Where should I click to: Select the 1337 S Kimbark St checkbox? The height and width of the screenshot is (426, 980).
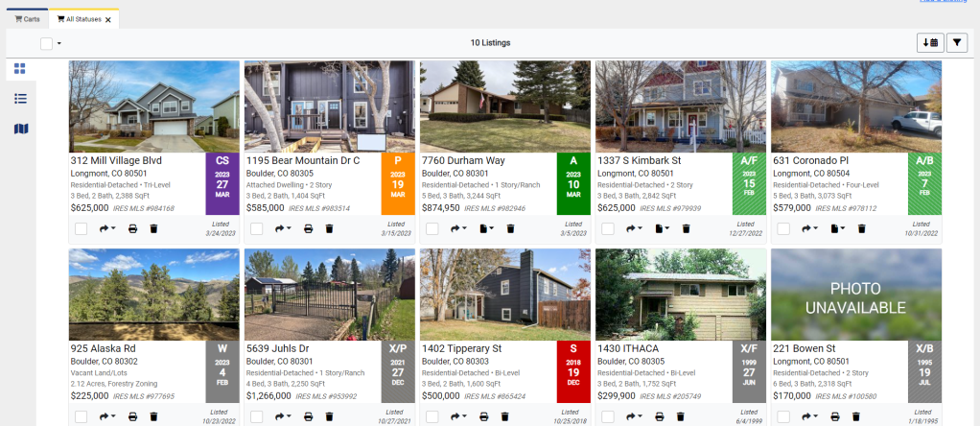click(607, 228)
